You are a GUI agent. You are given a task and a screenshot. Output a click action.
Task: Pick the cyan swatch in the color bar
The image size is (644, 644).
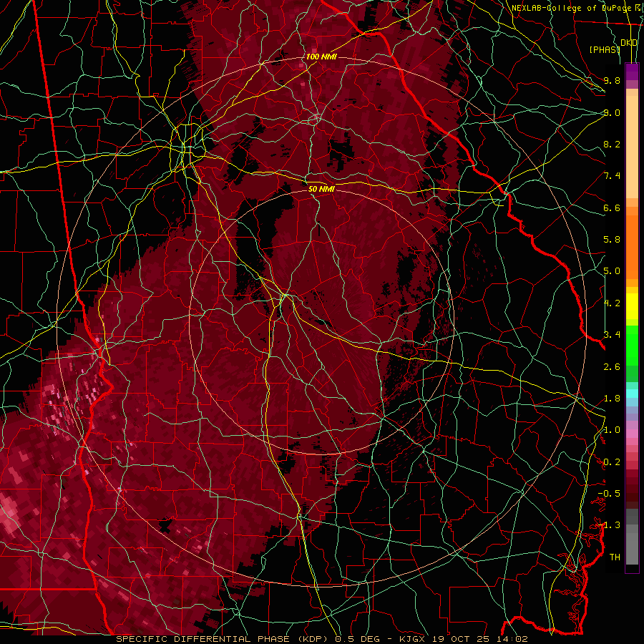[x=632, y=394]
